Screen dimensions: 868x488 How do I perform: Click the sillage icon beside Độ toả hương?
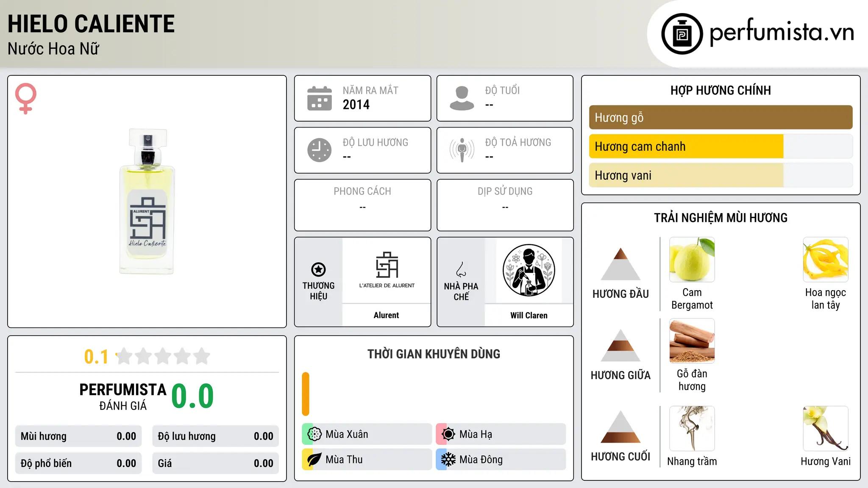click(462, 150)
